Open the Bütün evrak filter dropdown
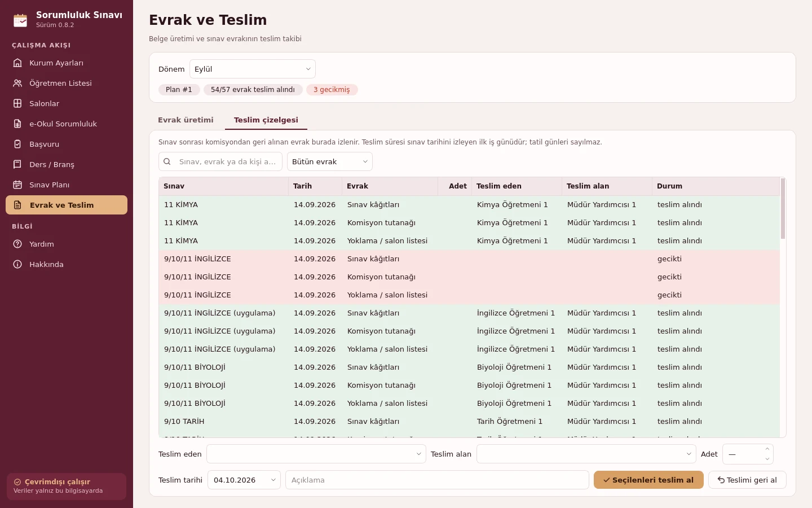The width and height of the screenshot is (812, 508). click(330, 161)
